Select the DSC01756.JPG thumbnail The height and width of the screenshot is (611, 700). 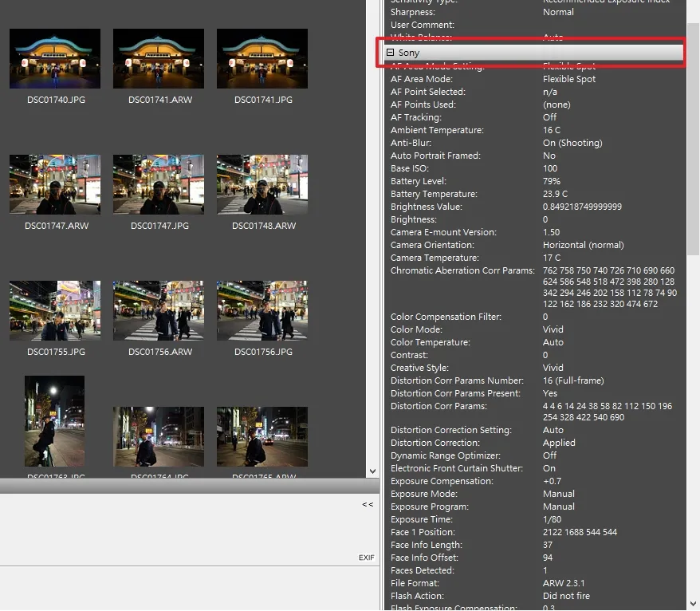click(262, 310)
